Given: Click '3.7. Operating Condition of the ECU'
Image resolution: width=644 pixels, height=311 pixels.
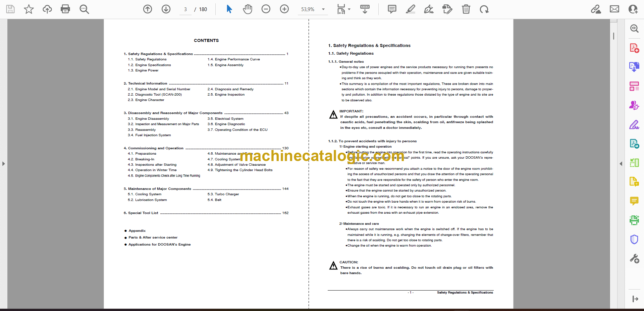Looking at the screenshot, I should 237,129.
